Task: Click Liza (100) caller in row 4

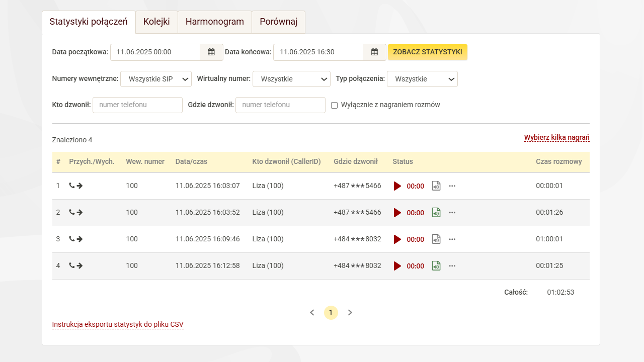Action: pos(268,266)
